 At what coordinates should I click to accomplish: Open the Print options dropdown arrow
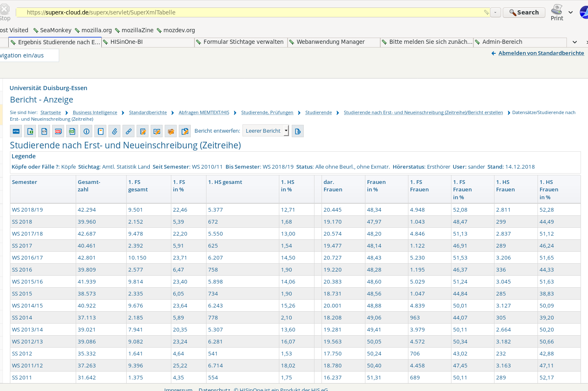(x=571, y=12)
